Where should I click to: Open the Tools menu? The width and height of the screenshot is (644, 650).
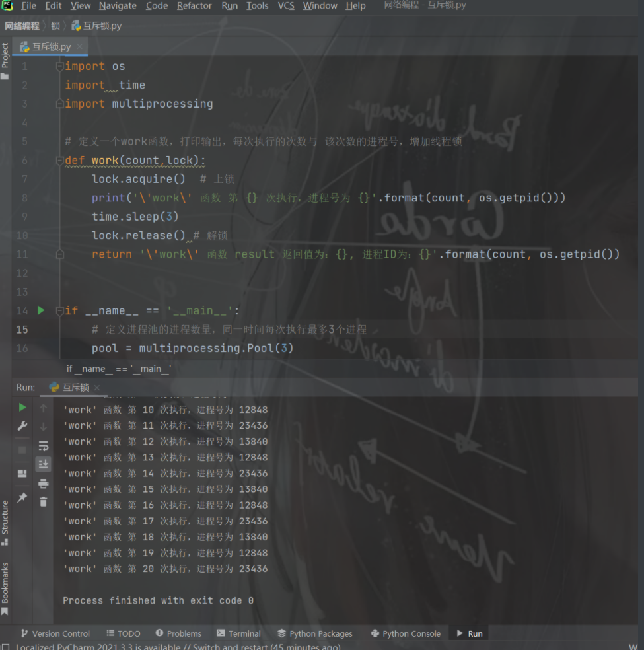257,5
